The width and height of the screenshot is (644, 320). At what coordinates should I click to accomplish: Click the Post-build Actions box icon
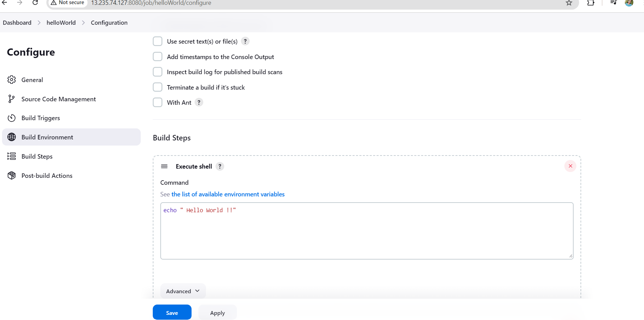pos(12,175)
